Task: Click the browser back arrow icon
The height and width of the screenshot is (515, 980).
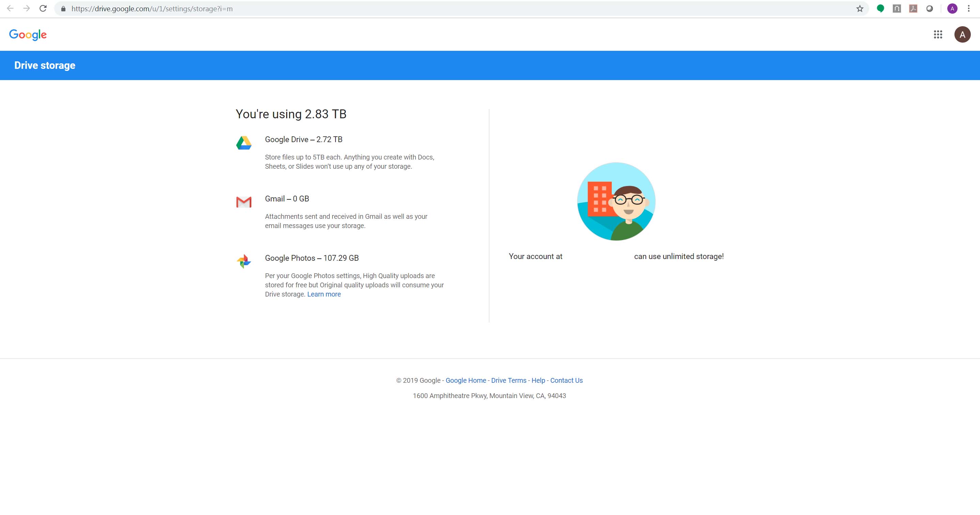Action: pyautogui.click(x=10, y=9)
